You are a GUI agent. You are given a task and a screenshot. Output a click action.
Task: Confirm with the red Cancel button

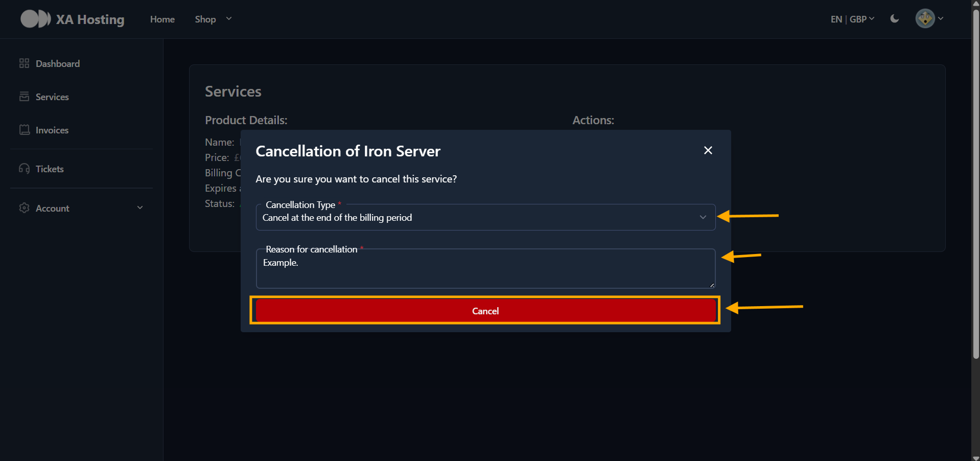click(485, 311)
